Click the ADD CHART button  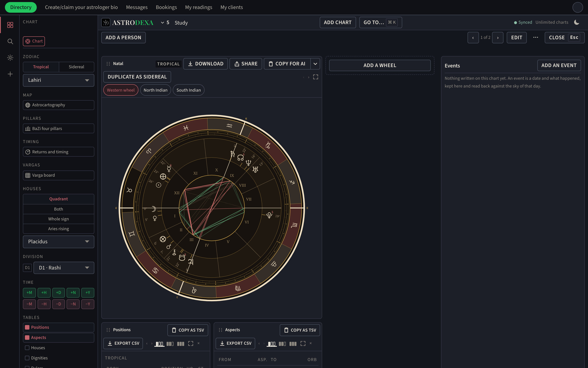(338, 22)
